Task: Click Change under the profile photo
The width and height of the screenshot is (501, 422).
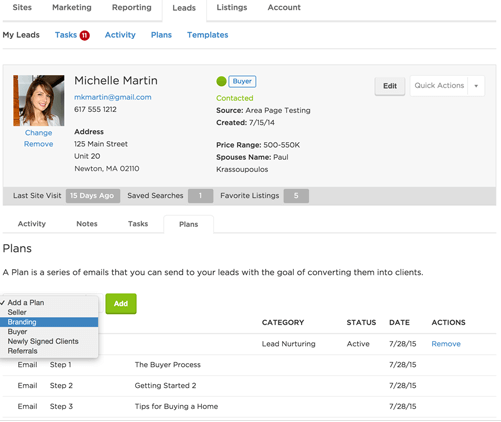Action: click(x=38, y=133)
